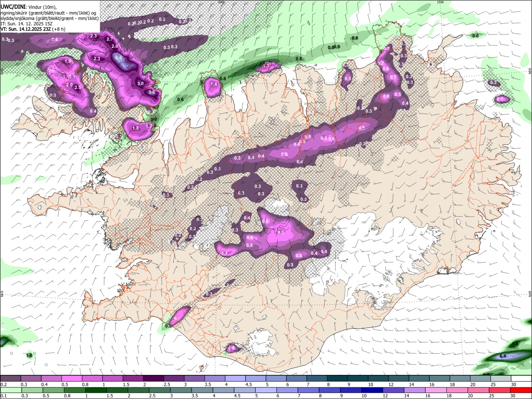This screenshot has width=532, height=399.
Task: Pick the medium green 0.8 rain swatch
Action: click(74, 390)
